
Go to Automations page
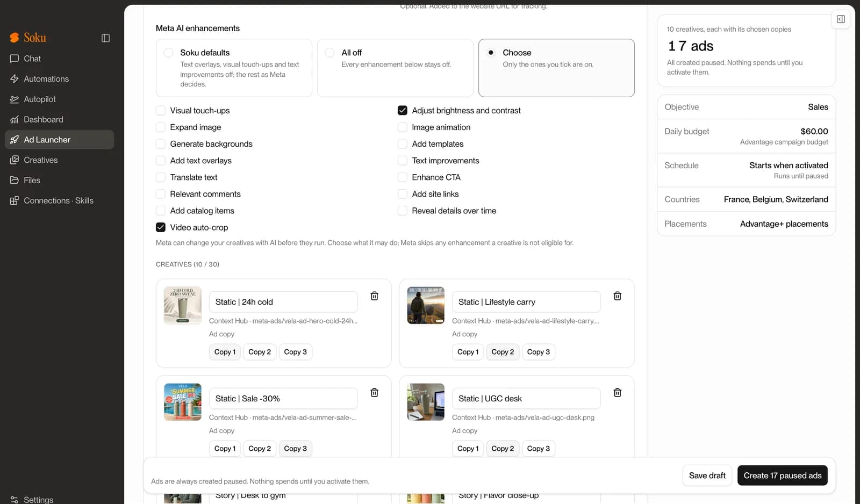[59, 79]
